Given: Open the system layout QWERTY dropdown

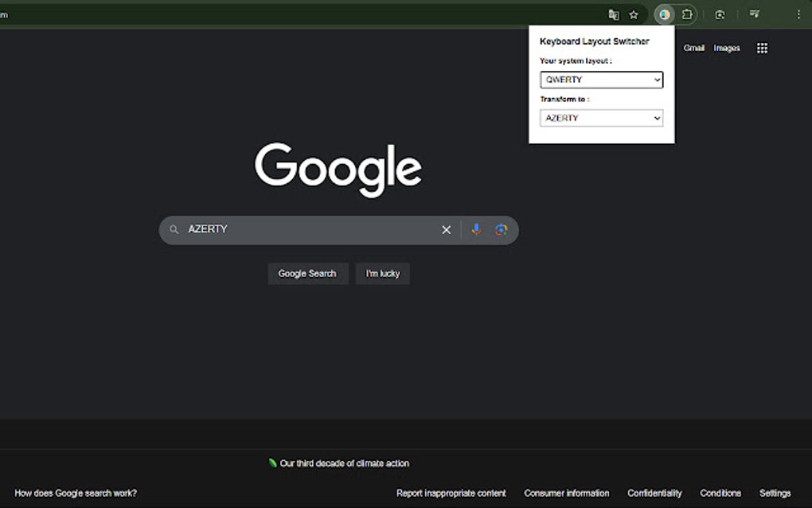Looking at the screenshot, I should pos(601,80).
